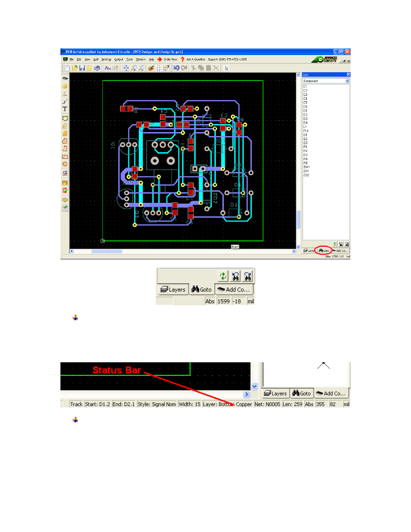This screenshot has height=532, width=411.
Task: Click the arrow Select Mode tool
Action: tap(227, 68)
